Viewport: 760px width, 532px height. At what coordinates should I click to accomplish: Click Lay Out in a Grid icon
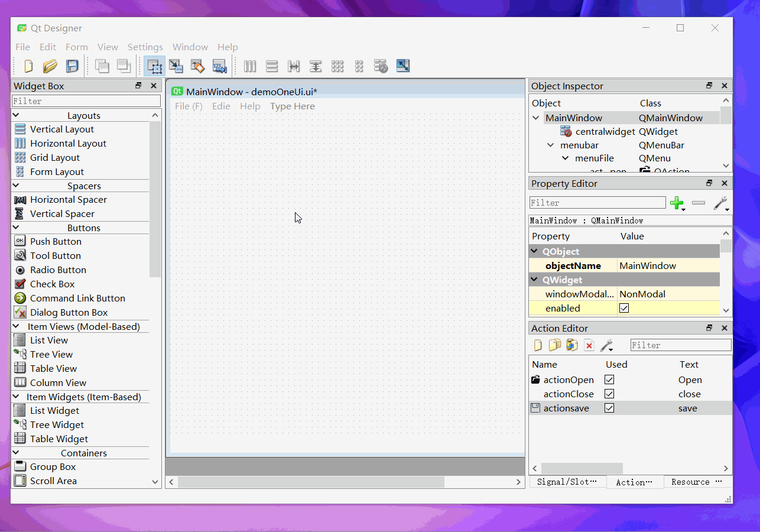(337, 66)
